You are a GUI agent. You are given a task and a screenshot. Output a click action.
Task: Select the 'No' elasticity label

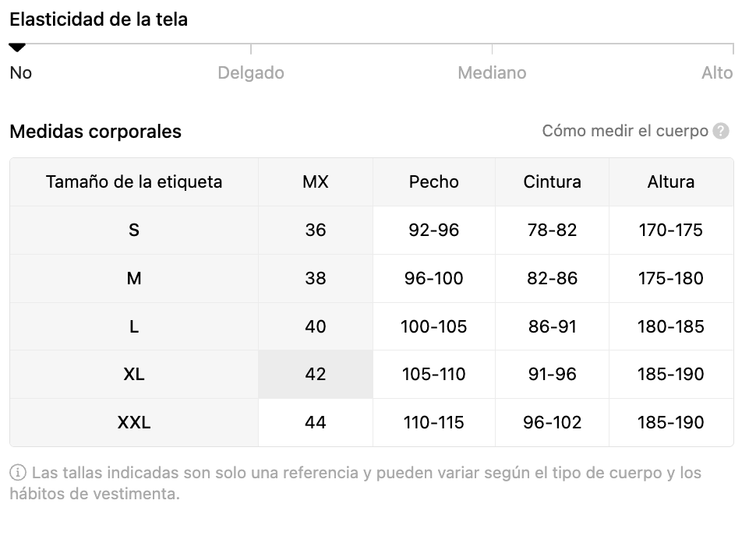coord(21,72)
